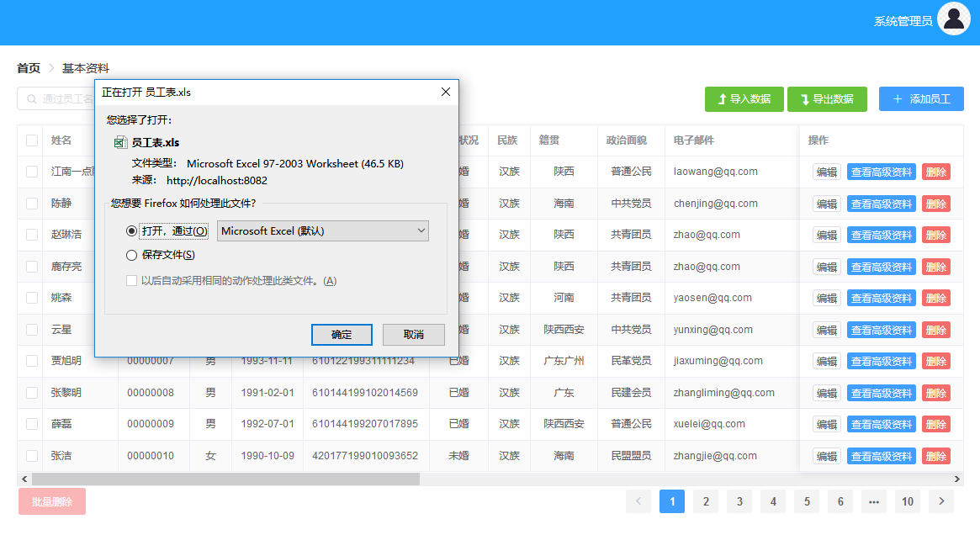980x535 pixels.
Task: Check the row checkbox for 薛磊
Action: (32, 424)
